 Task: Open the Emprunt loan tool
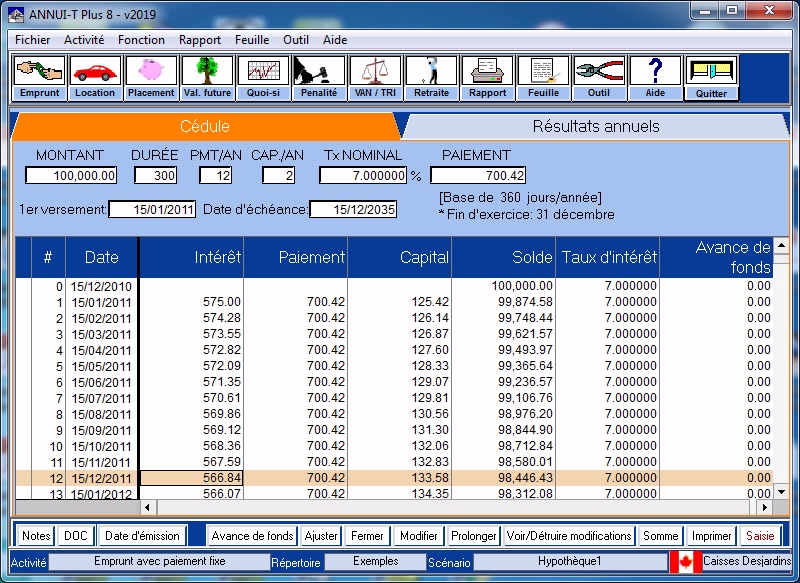point(39,79)
